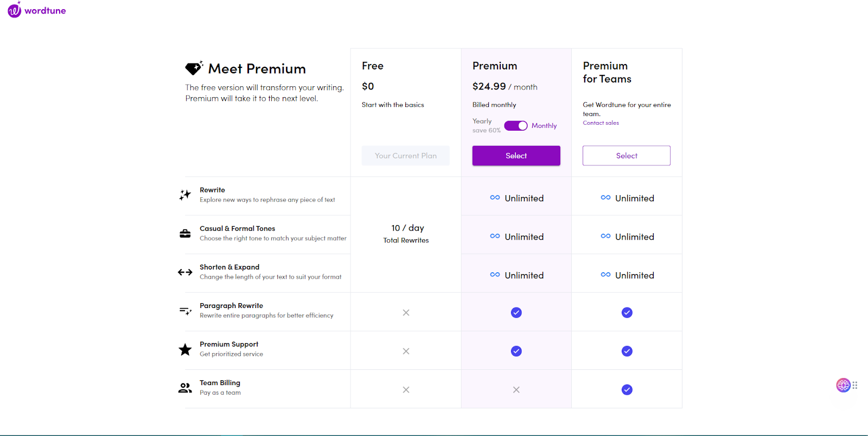Select the Premium for Teams plan
The image size is (868, 436).
(627, 156)
